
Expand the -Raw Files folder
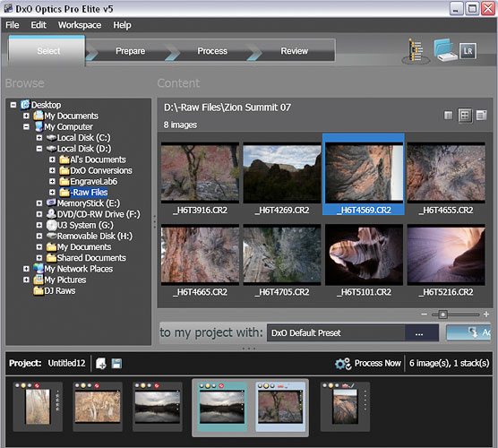click(53, 193)
